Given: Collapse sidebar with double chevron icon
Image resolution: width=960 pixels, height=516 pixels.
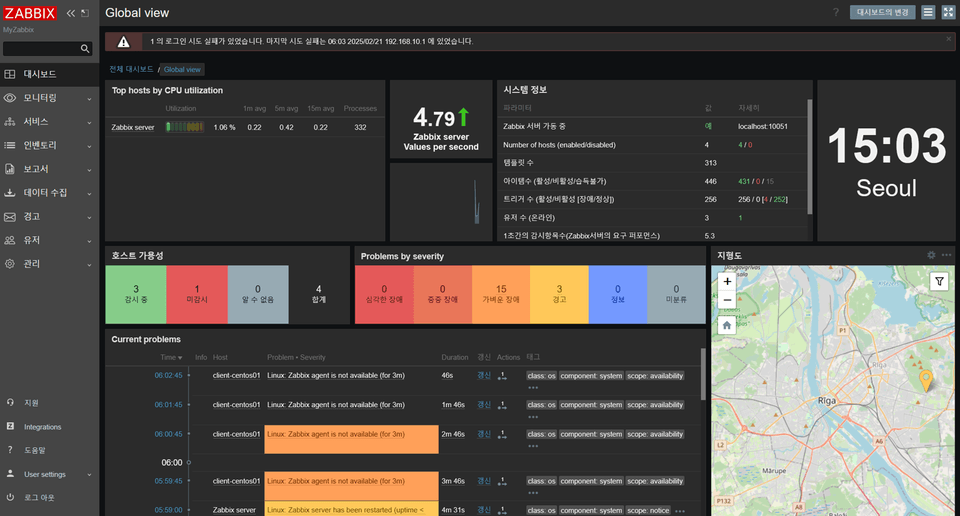Looking at the screenshot, I should (x=71, y=13).
